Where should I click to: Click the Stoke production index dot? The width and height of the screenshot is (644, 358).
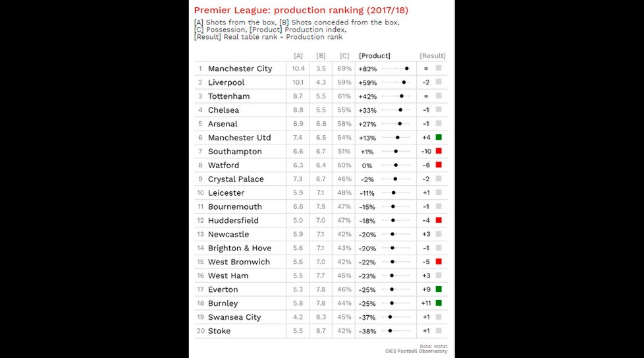coord(390,330)
